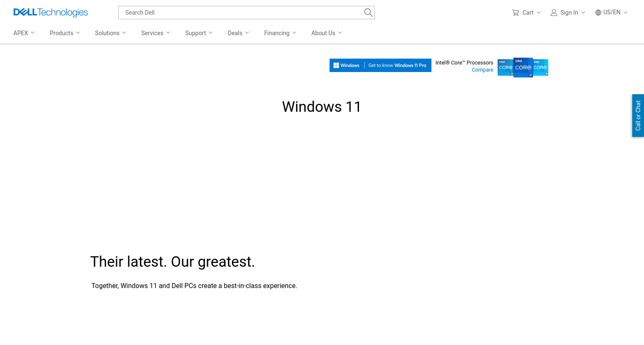The height and width of the screenshot is (345, 644).
Task: Expand the Cart dropdown chevron
Action: pyautogui.click(x=539, y=13)
